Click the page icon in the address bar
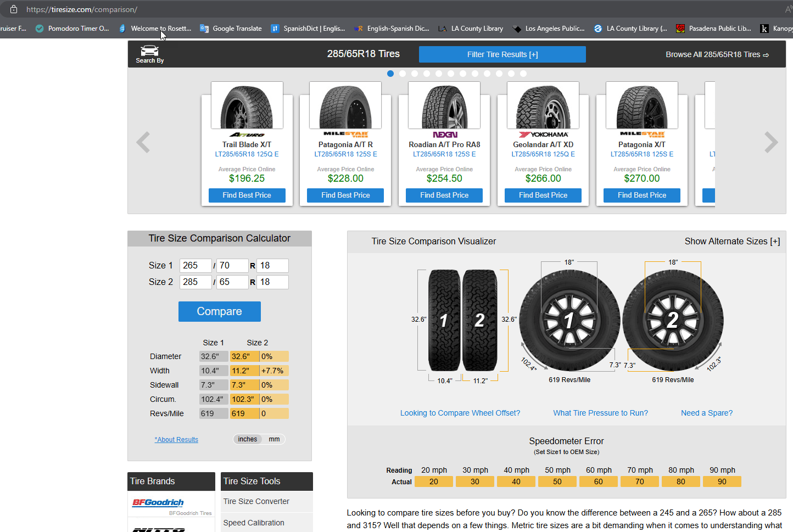Viewport: 793px width, 532px height. click(x=13, y=9)
